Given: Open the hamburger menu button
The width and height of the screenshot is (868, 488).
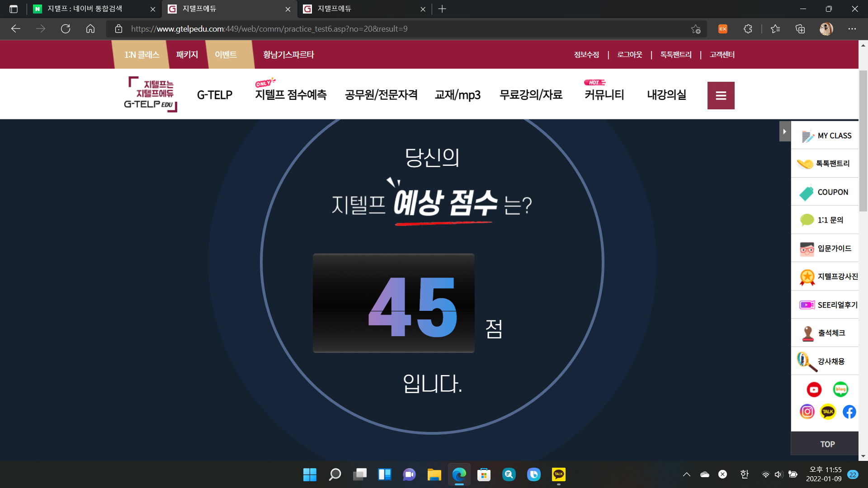Looking at the screenshot, I should pos(721,95).
